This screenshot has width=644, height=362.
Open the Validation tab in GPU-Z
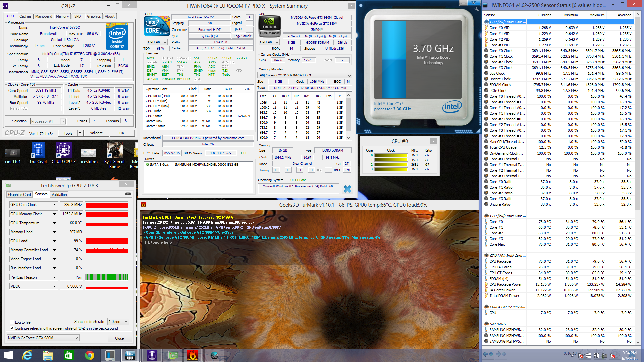tap(59, 195)
